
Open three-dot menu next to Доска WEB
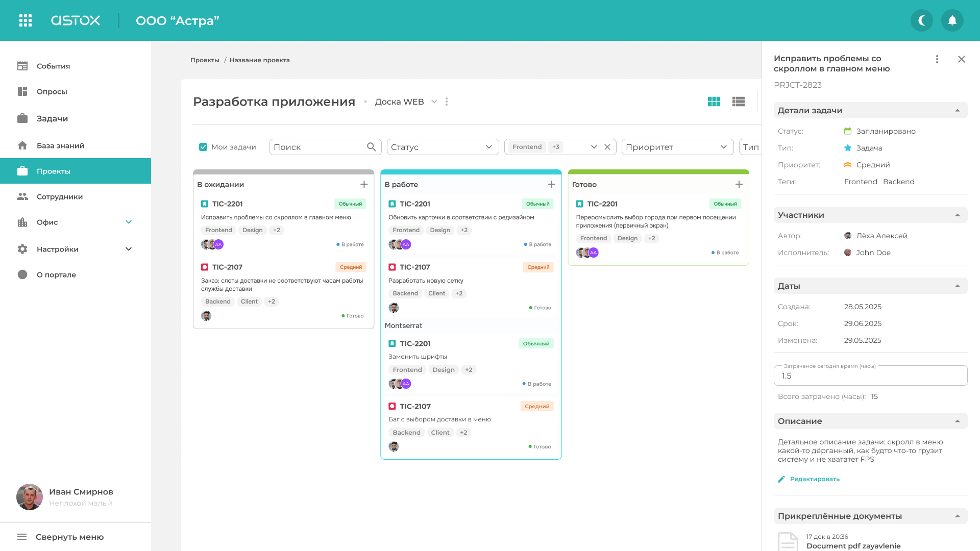coord(447,102)
